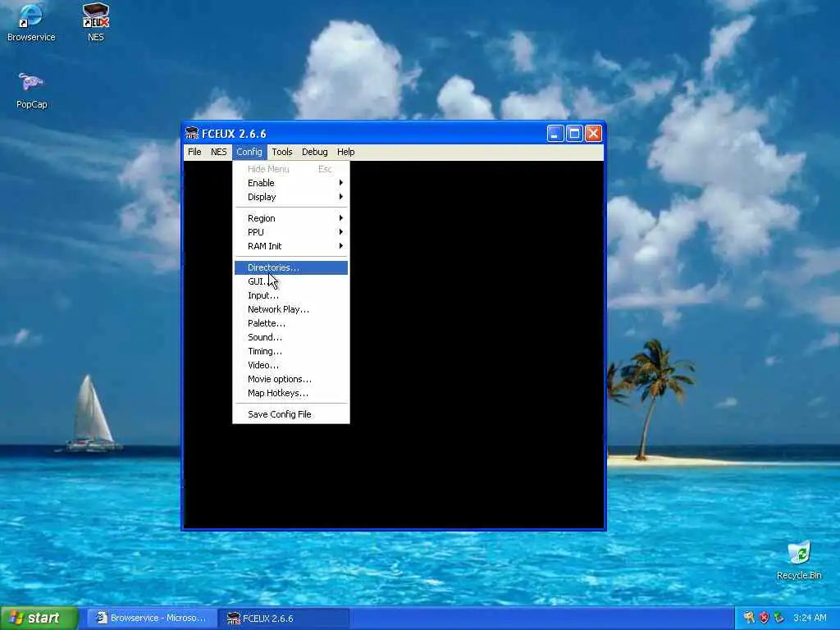Expand the PPU submenu
Screen dimensions: 840x630
click(x=291, y=232)
